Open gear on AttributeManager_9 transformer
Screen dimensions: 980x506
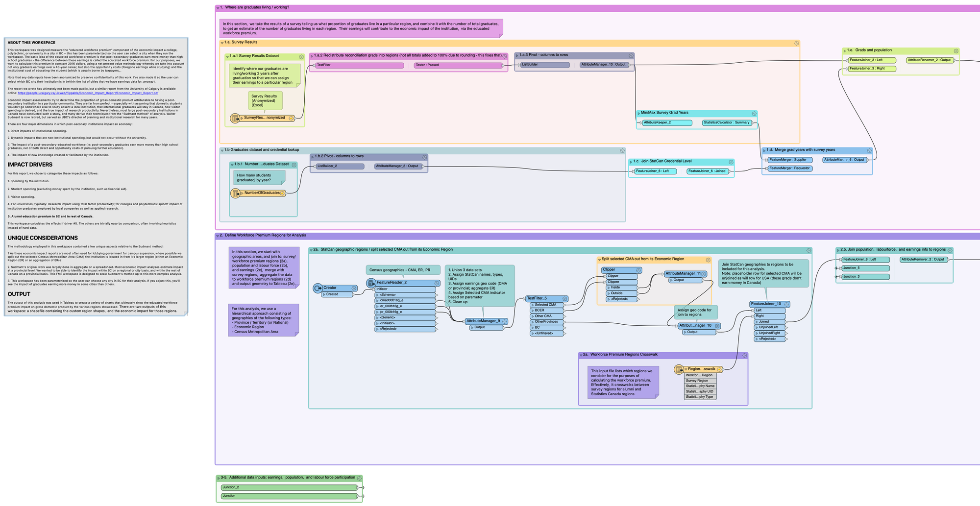(504, 322)
